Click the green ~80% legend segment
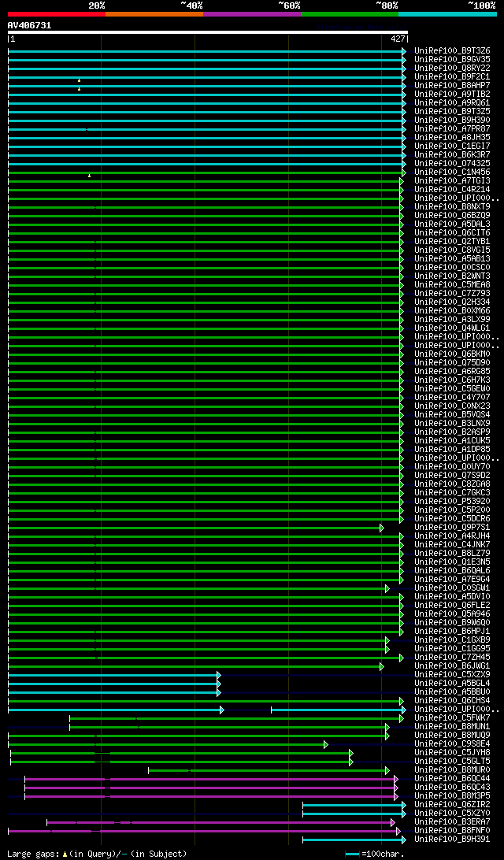The height and width of the screenshot is (860, 504). [x=350, y=13]
